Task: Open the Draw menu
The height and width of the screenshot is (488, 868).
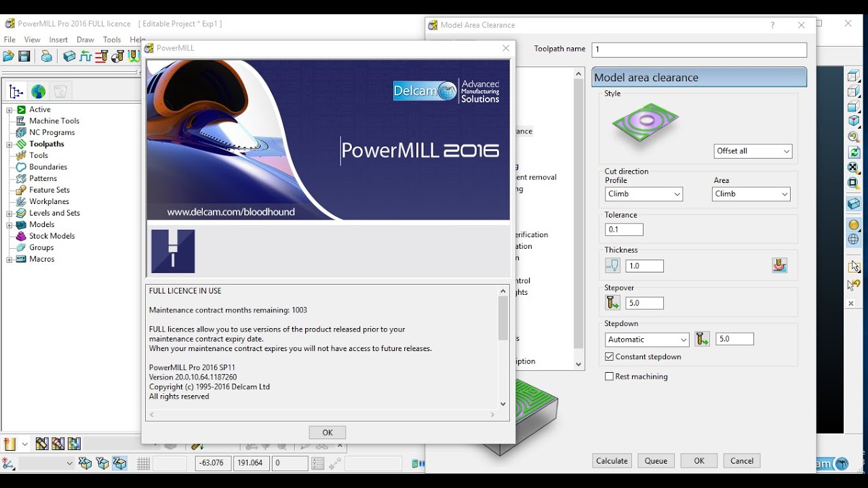Action: [x=85, y=39]
